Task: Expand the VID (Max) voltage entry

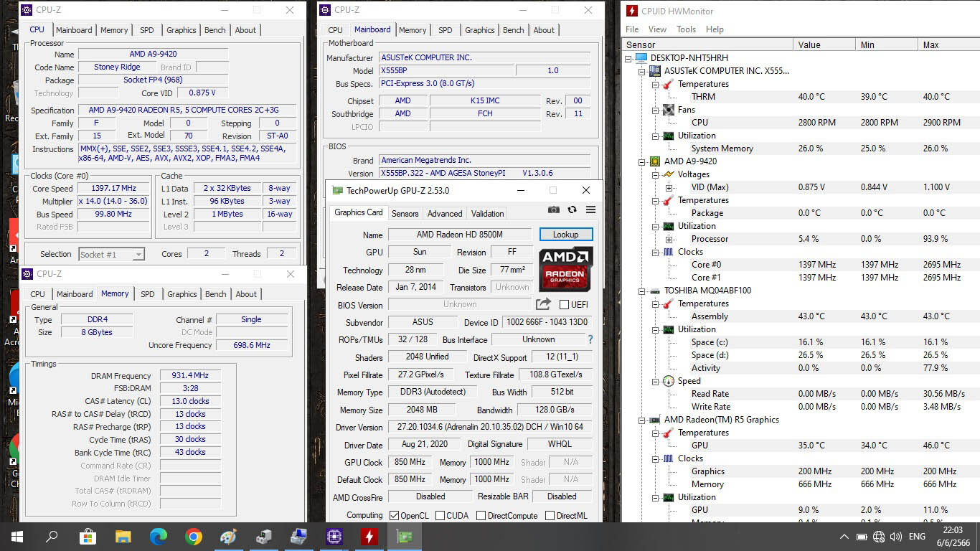Action: point(669,187)
